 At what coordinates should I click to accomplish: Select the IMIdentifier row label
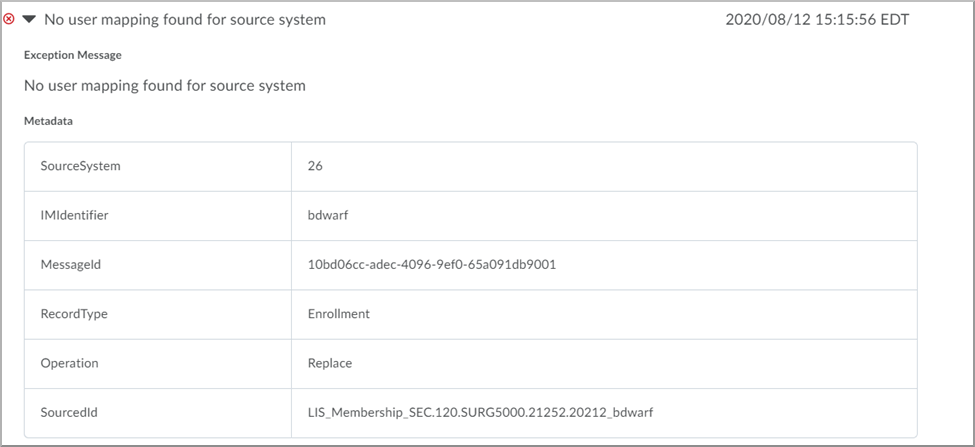point(74,215)
